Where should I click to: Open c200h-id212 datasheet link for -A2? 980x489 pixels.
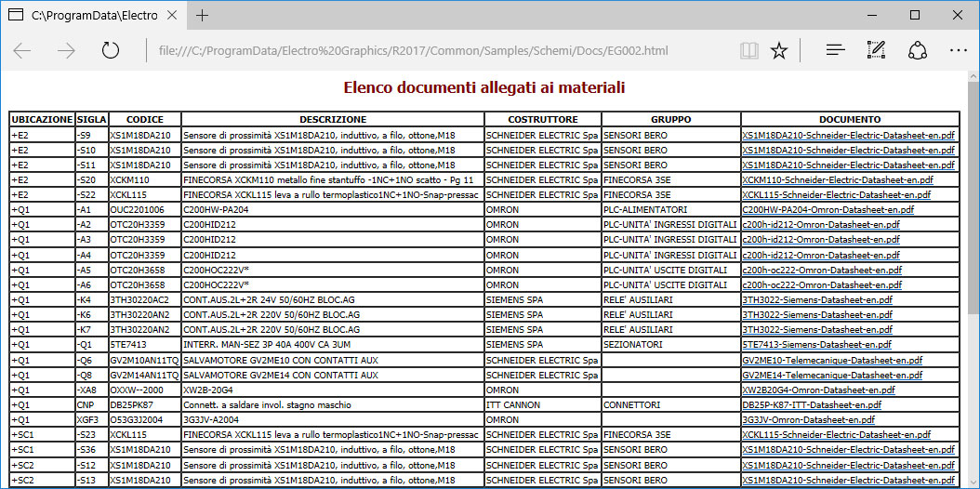point(821,225)
